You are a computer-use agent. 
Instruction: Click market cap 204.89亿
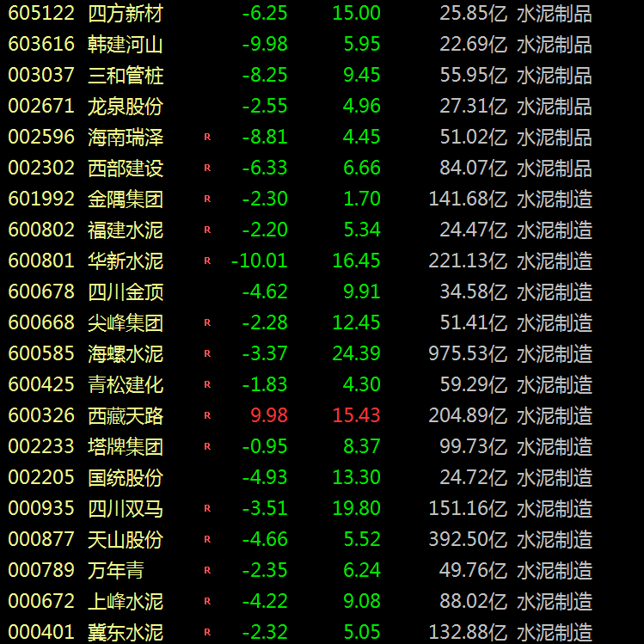pyautogui.click(x=468, y=415)
